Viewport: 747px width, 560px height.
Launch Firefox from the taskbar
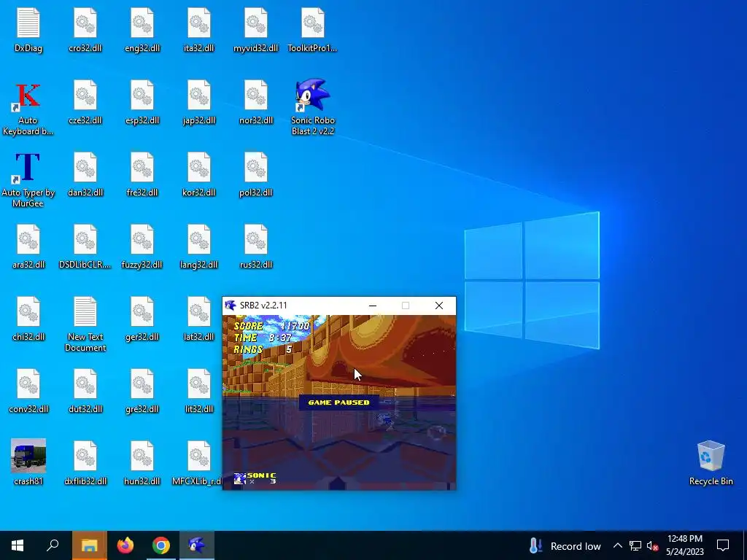[x=125, y=545]
